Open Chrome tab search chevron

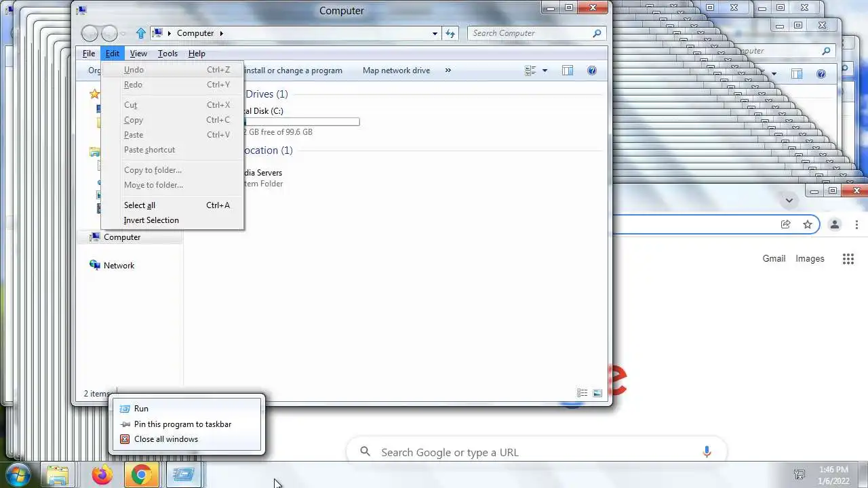pyautogui.click(x=789, y=200)
